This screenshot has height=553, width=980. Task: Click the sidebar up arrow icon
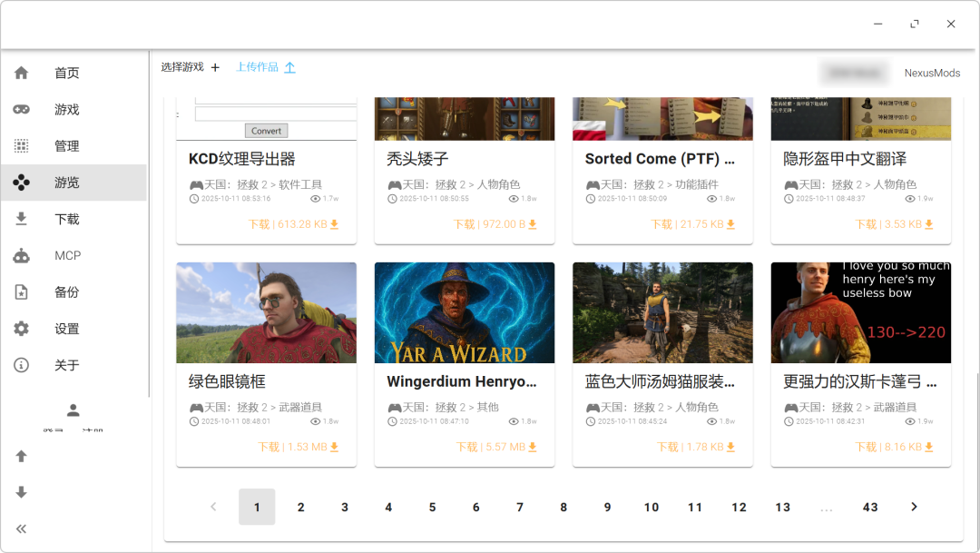(x=21, y=456)
